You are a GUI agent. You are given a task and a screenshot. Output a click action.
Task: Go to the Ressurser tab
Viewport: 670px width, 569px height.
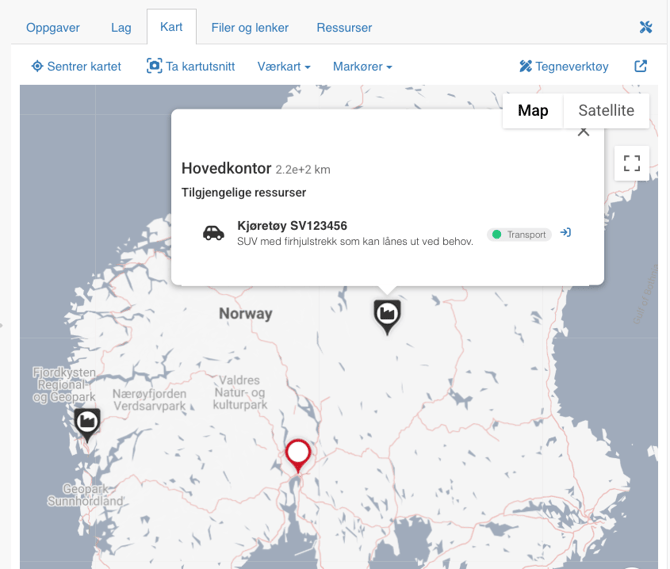point(344,28)
